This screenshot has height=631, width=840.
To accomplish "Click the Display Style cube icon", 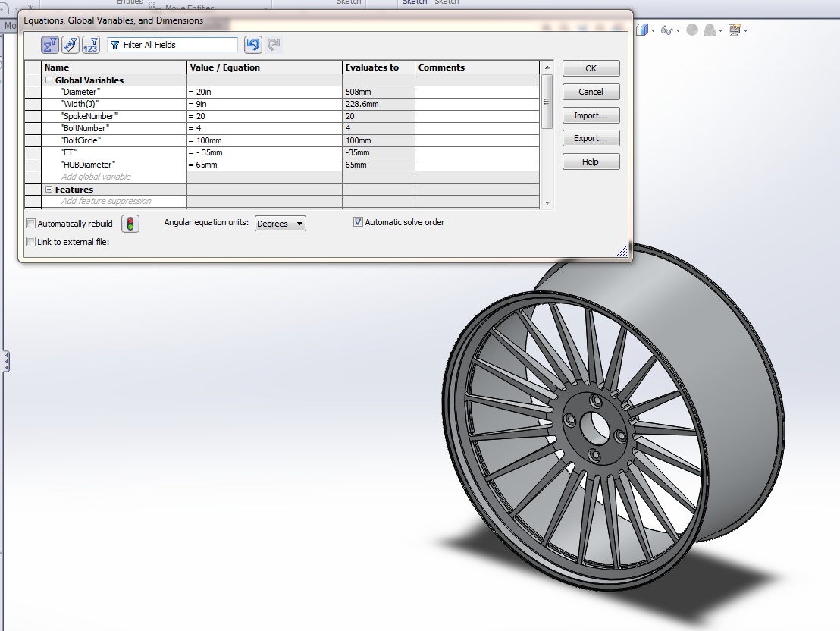I will coord(642,30).
